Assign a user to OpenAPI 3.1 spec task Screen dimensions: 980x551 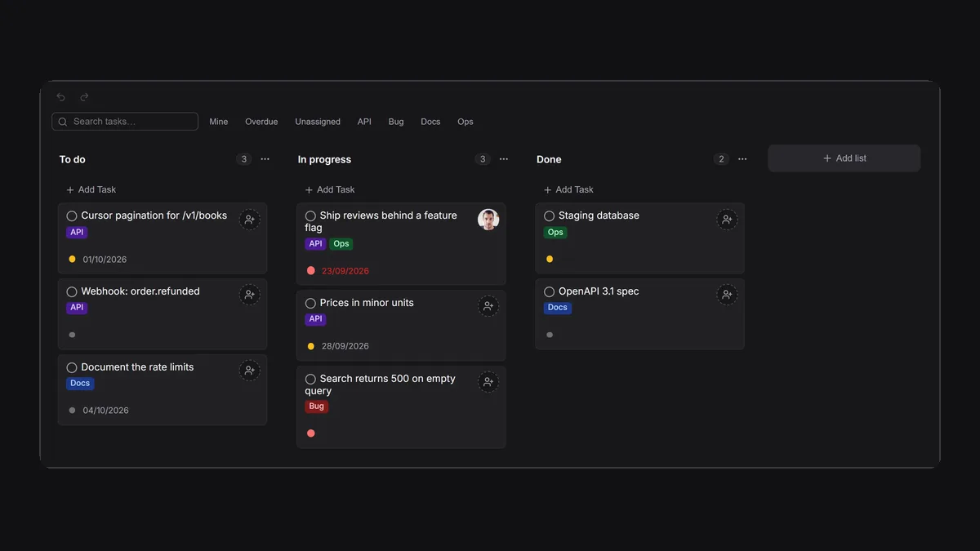click(x=727, y=295)
